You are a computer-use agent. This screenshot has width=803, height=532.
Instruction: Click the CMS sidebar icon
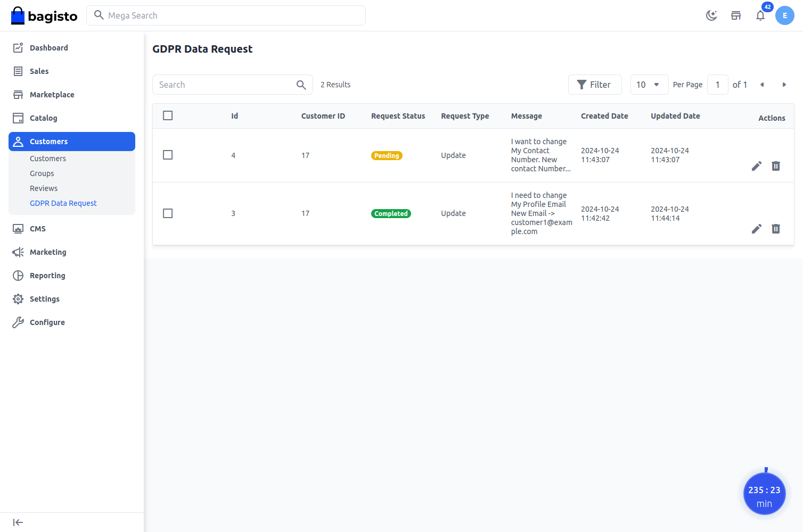pyautogui.click(x=18, y=229)
